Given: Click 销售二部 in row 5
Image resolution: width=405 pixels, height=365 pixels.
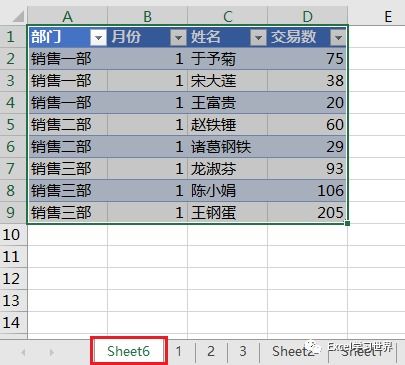Looking at the screenshot, I should 68,125.
